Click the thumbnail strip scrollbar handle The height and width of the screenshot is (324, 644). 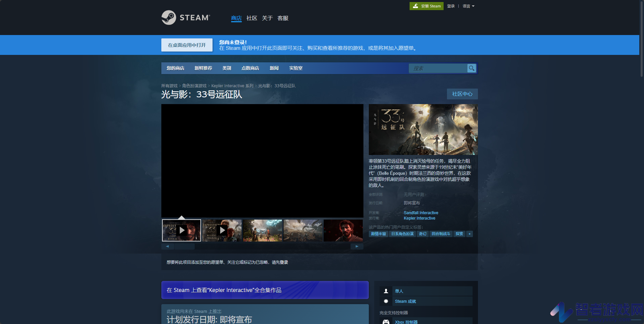pos(184,247)
